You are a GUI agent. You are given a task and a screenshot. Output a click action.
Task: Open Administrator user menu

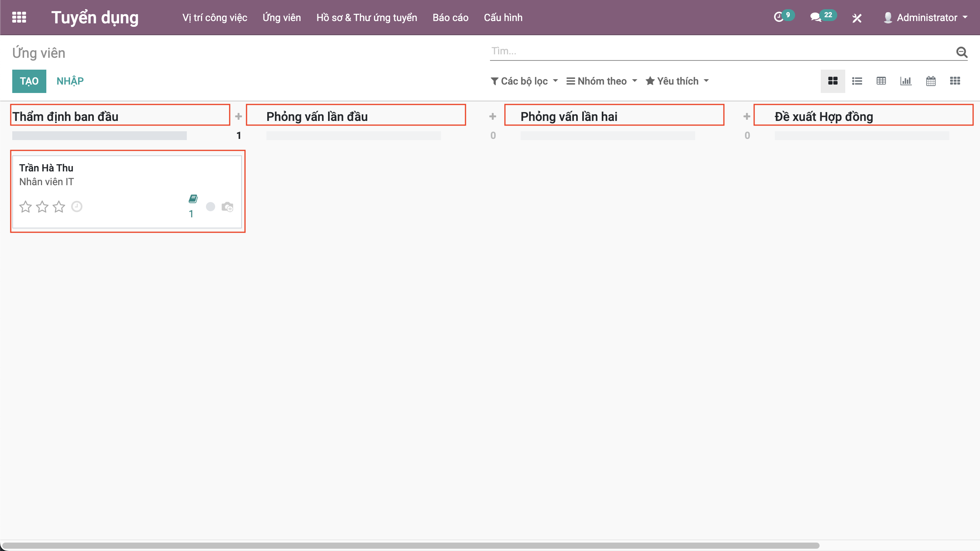[x=926, y=17]
